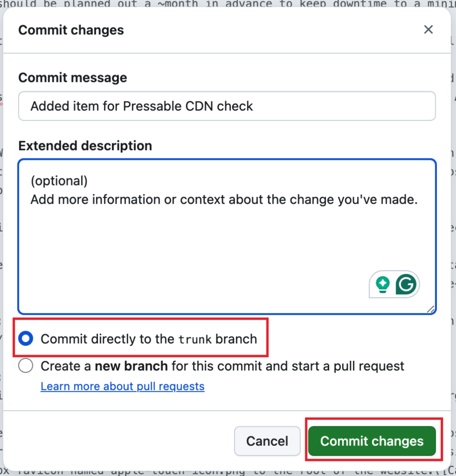Click the "Add more information or context" placeholder line
This screenshot has width=456, height=476.
[224, 199]
